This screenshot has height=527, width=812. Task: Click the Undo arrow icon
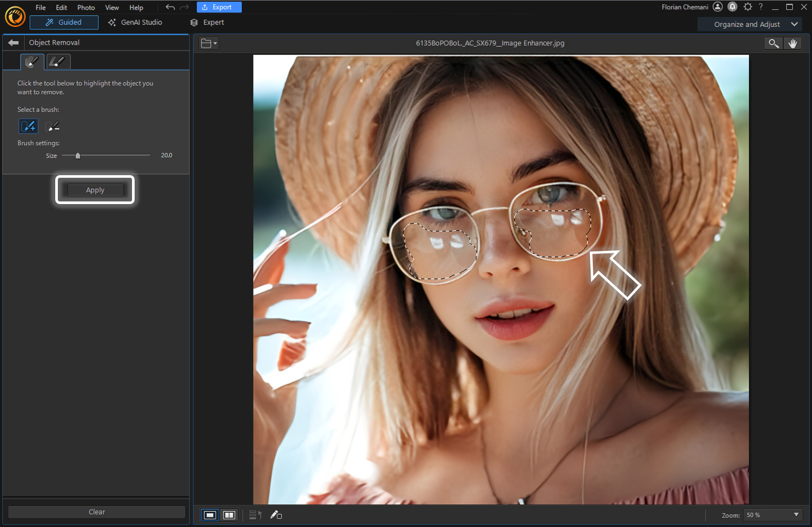(x=169, y=7)
